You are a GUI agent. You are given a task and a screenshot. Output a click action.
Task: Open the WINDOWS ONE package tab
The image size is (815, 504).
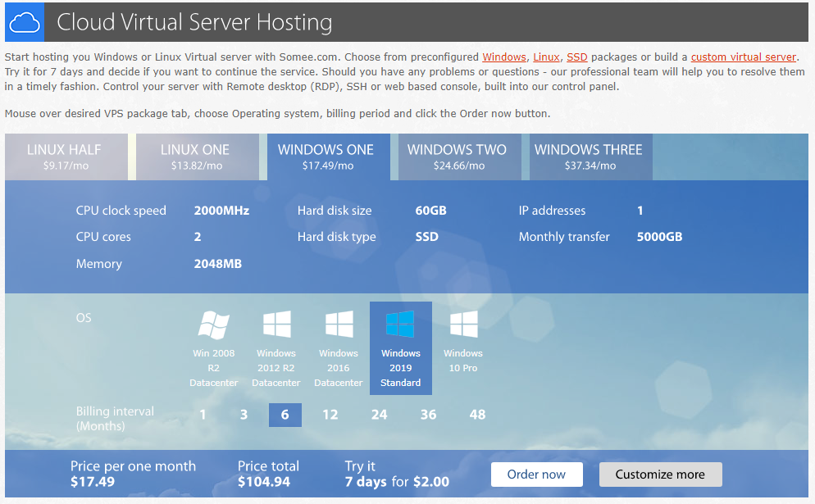tap(329, 157)
